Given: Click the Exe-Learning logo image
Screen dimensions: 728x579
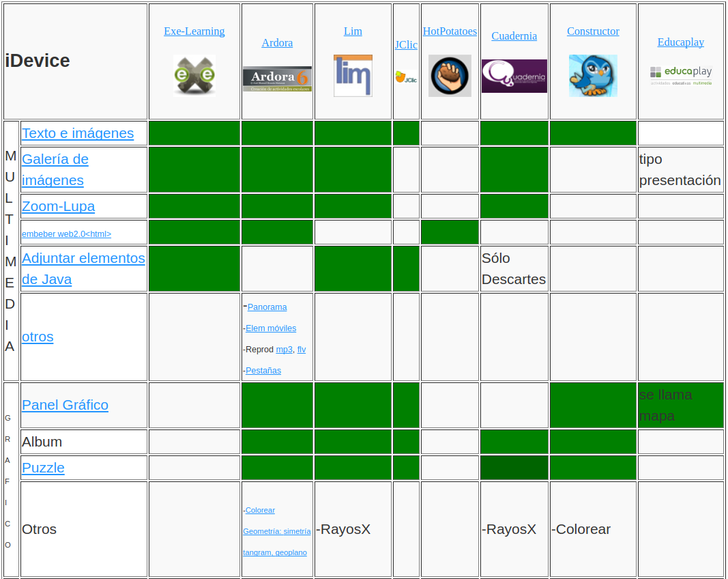Looking at the screenshot, I should tap(194, 75).
